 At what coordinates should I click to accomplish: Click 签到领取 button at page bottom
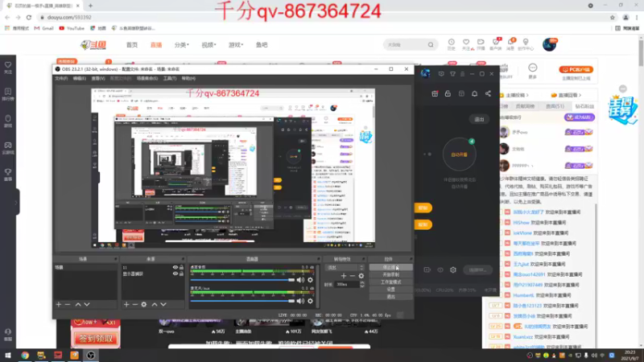pyautogui.click(x=96, y=339)
